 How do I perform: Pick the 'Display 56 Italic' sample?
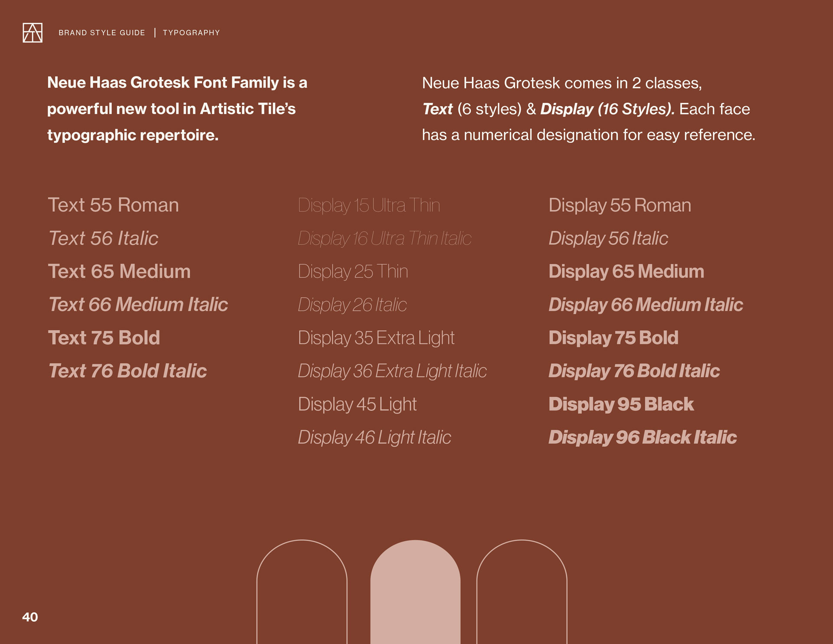click(608, 238)
